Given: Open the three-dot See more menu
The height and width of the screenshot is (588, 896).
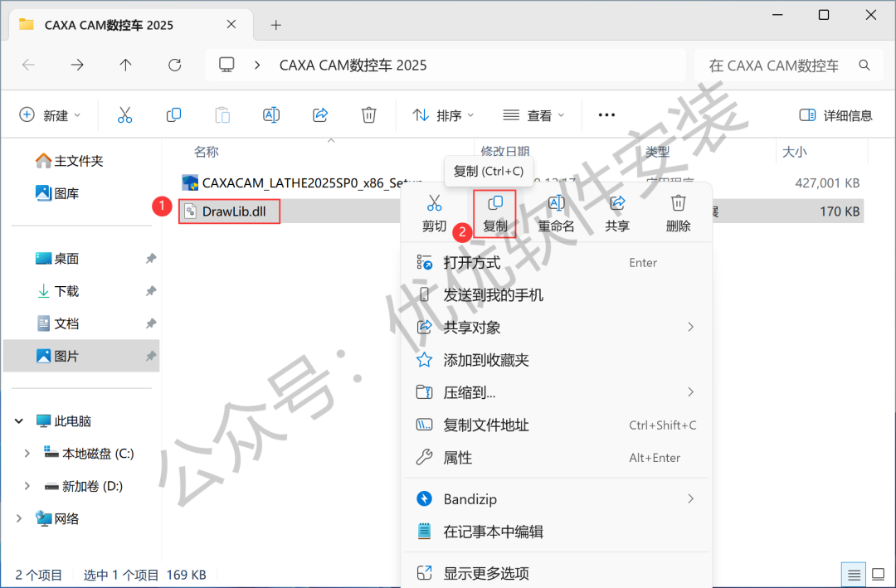Looking at the screenshot, I should pyautogui.click(x=606, y=114).
